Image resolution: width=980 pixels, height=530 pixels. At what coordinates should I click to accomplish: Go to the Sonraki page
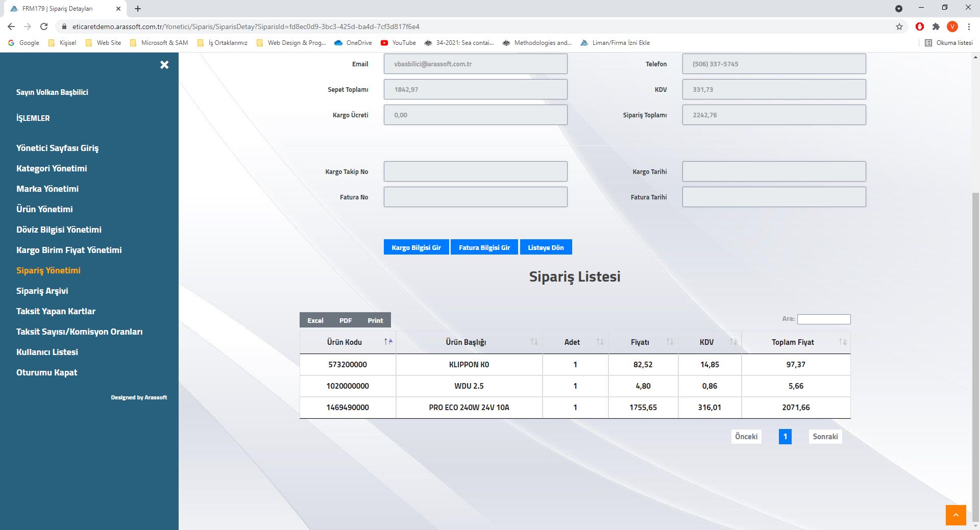pyautogui.click(x=825, y=437)
